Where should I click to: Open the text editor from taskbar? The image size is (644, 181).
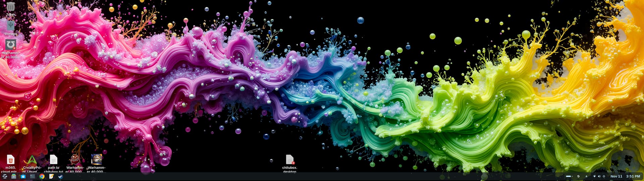[51, 176]
